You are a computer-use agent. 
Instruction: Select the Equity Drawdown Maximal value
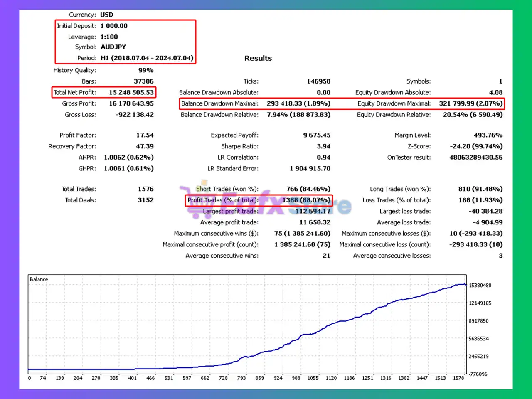tap(470, 103)
